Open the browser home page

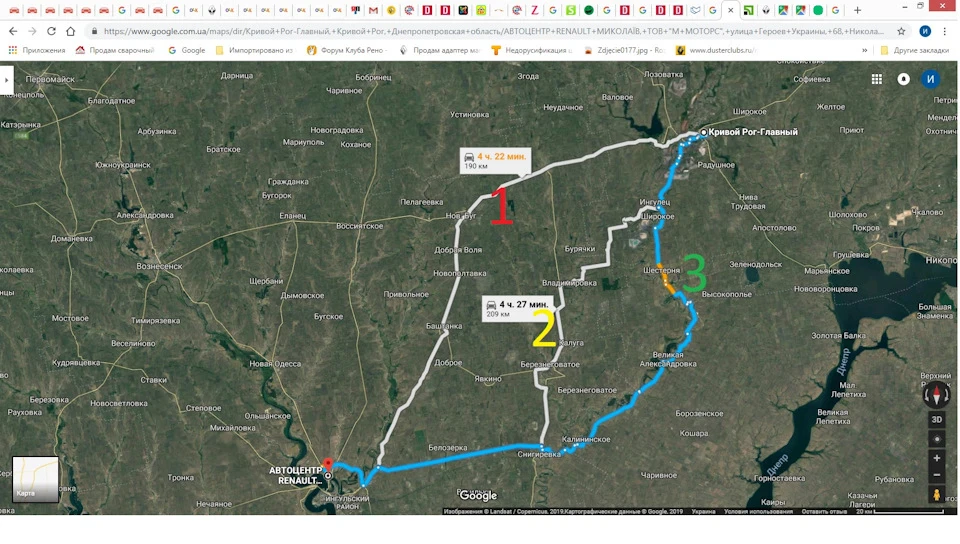coord(70,31)
